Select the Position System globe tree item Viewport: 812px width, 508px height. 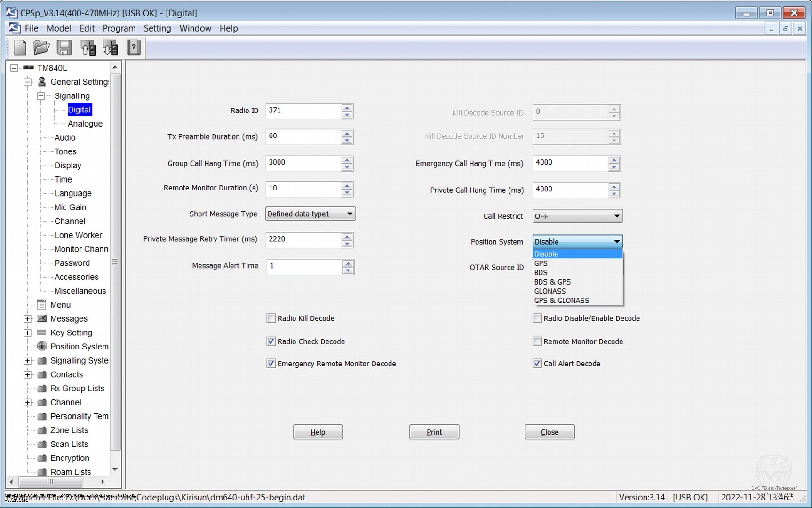click(x=79, y=347)
